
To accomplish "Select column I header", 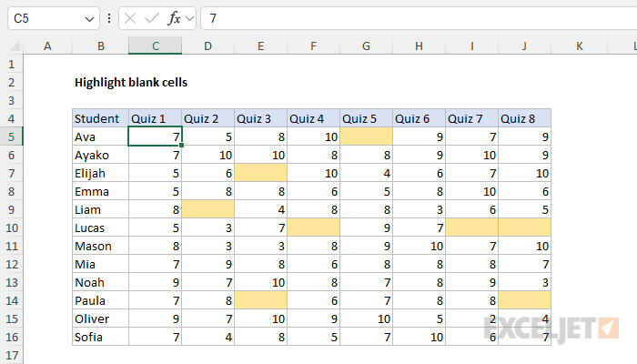I will pos(472,45).
